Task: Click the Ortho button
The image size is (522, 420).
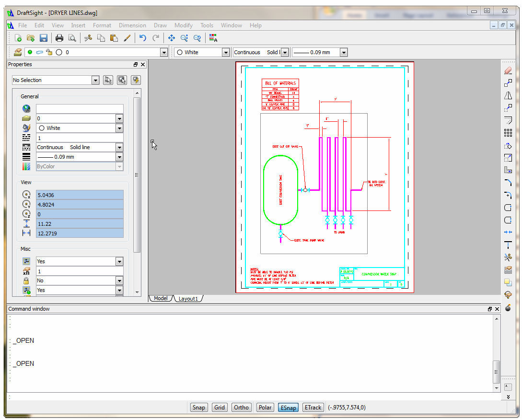Action: 241,408
